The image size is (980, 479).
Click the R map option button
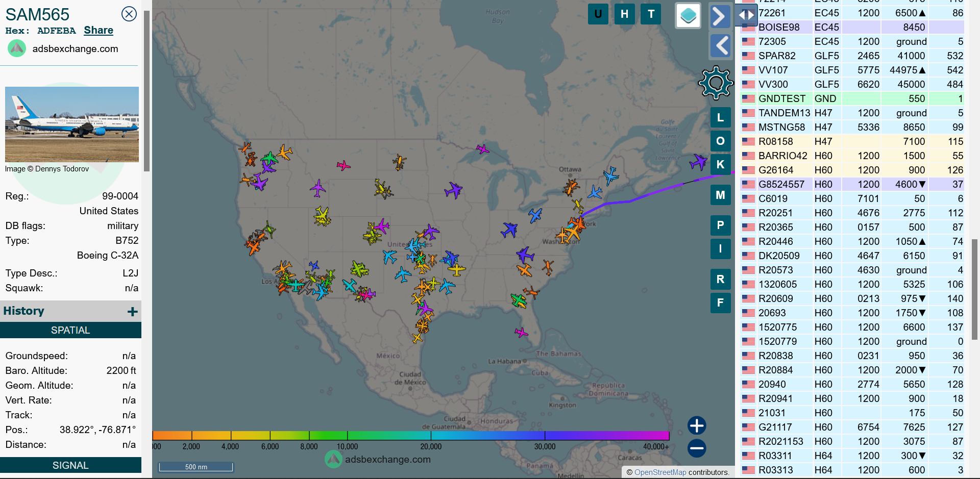click(x=720, y=279)
